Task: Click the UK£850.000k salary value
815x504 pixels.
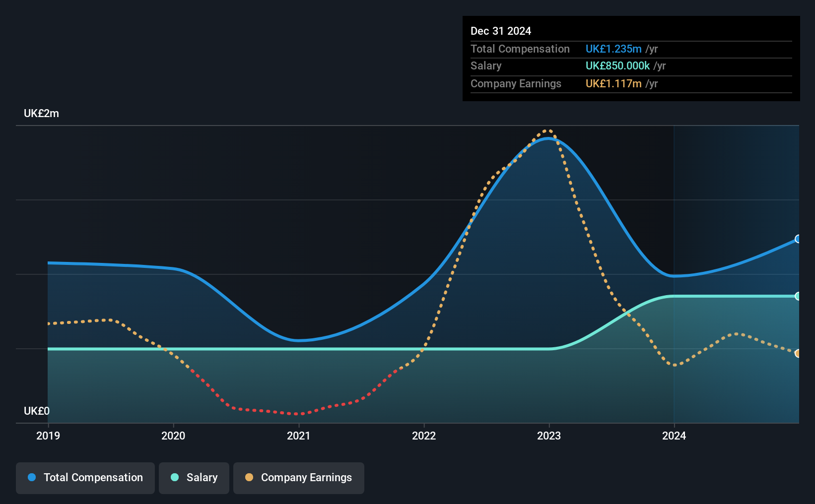Action: (x=617, y=66)
